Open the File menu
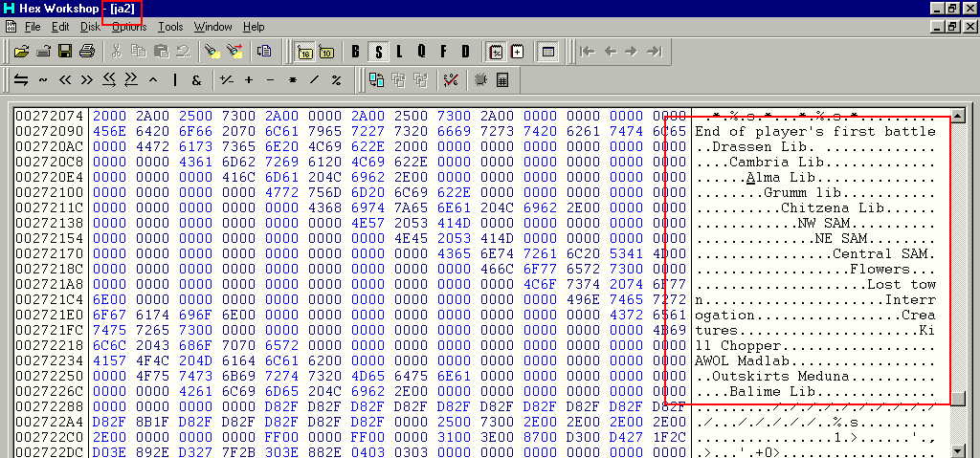 click(33, 27)
